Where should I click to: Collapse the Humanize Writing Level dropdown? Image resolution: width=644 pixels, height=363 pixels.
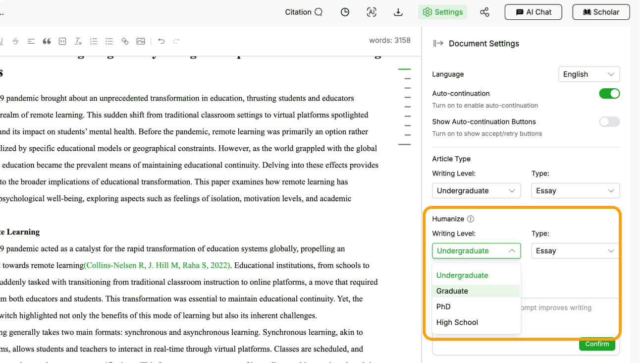coord(476,251)
